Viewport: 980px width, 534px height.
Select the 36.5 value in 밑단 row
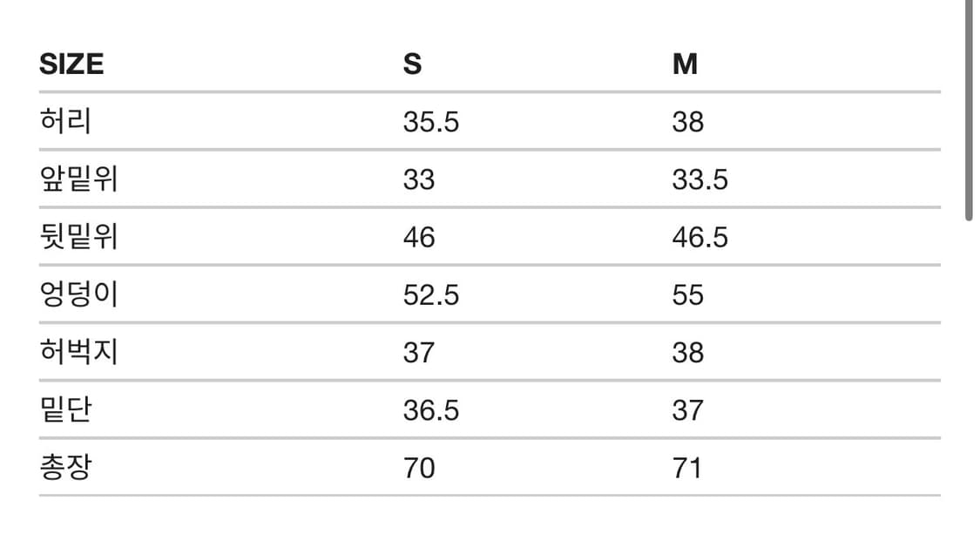pyautogui.click(x=430, y=409)
